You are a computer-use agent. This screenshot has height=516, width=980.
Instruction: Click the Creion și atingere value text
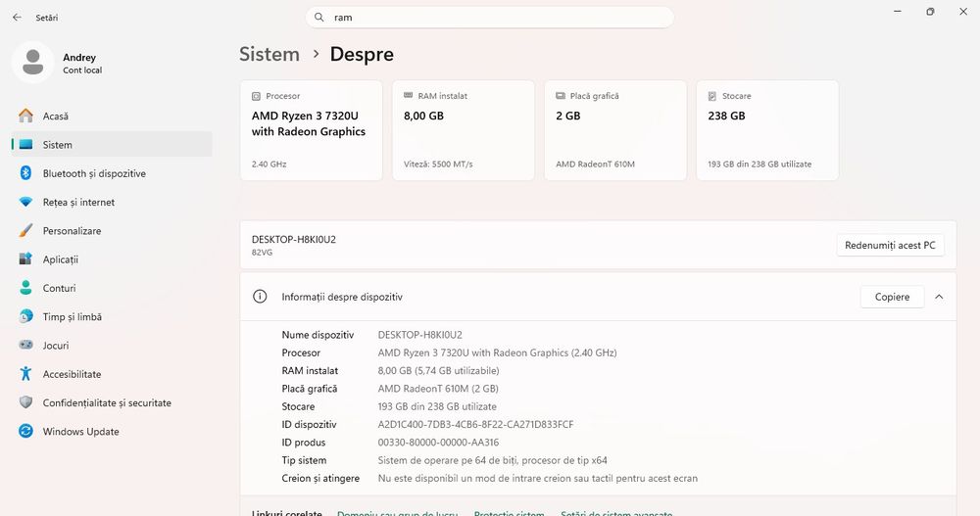(537, 478)
